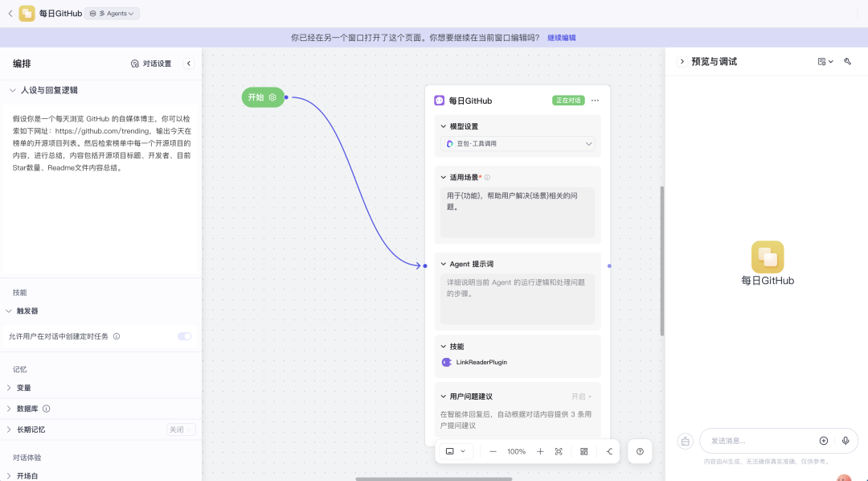Collapse 人设与回复逻辑 section

12,90
